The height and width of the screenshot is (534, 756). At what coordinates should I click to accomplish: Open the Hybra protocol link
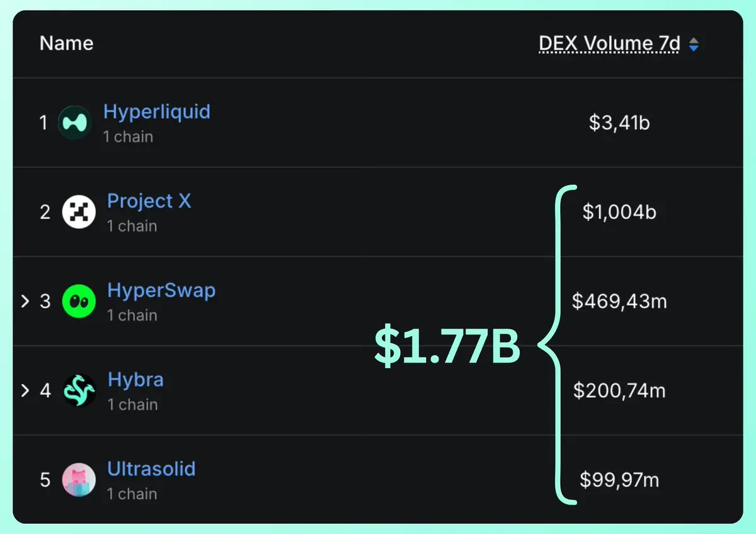click(x=135, y=380)
